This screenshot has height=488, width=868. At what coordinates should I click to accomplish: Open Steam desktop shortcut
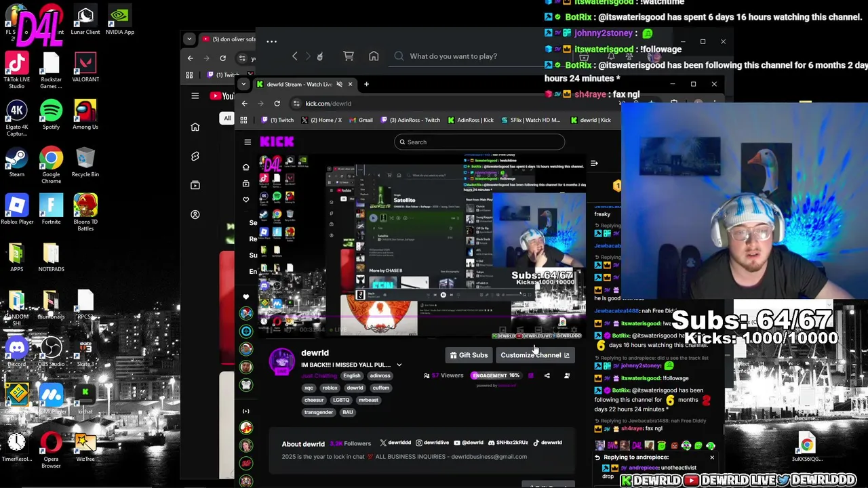16,161
